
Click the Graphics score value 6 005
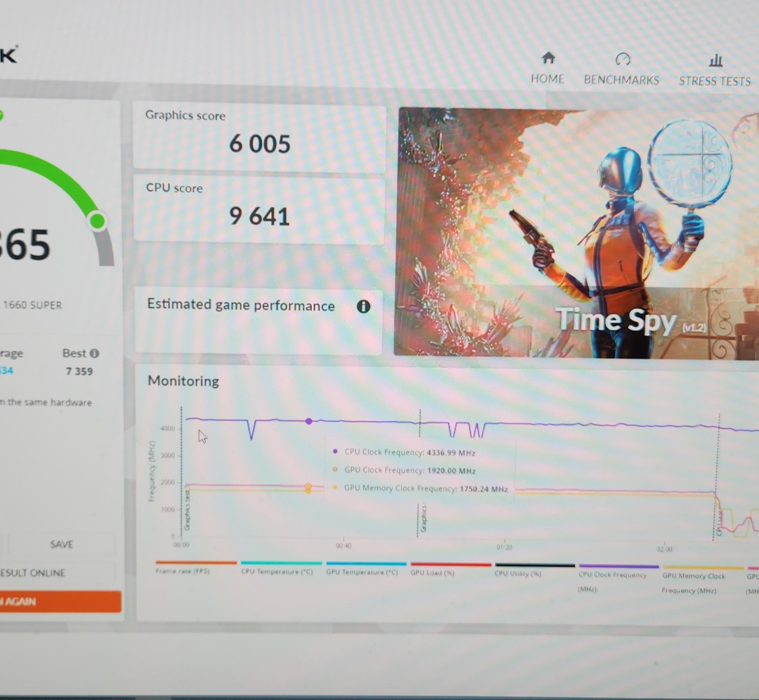click(259, 144)
